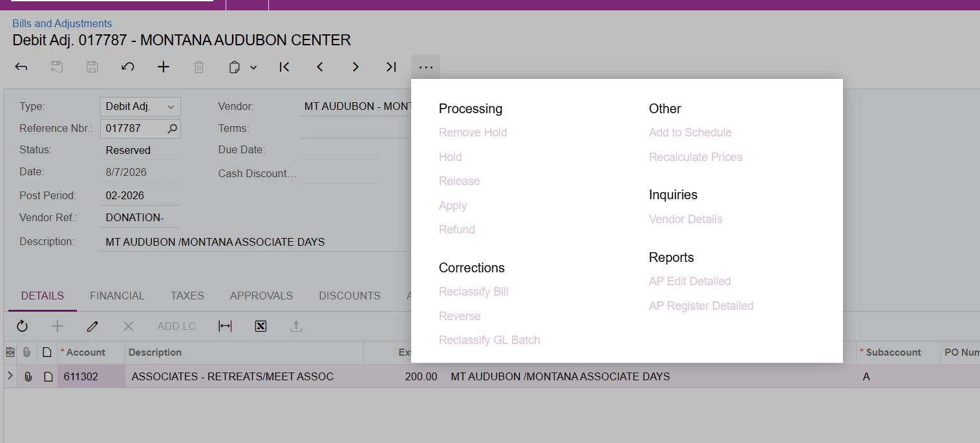Open the clipboard dropdown arrow
This screenshot has width=980, height=443.
click(253, 67)
